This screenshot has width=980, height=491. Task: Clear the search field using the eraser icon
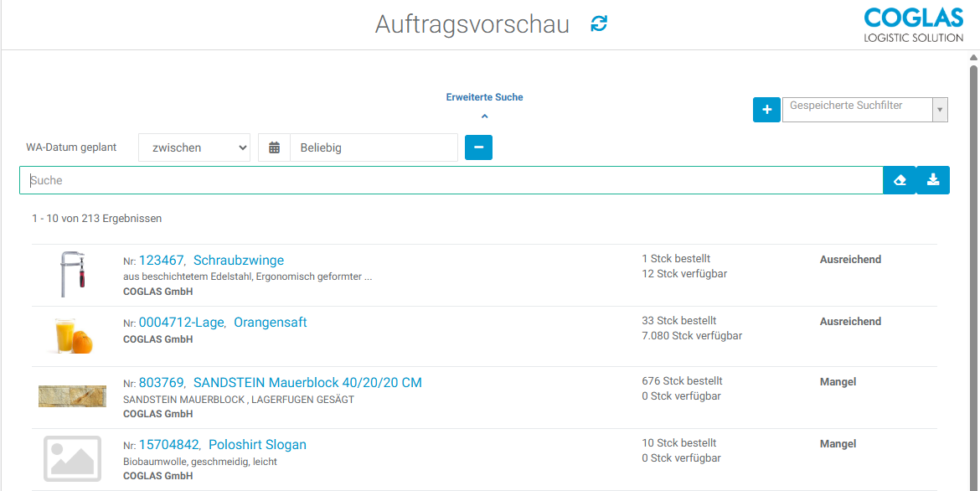pyautogui.click(x=899, y=179)
